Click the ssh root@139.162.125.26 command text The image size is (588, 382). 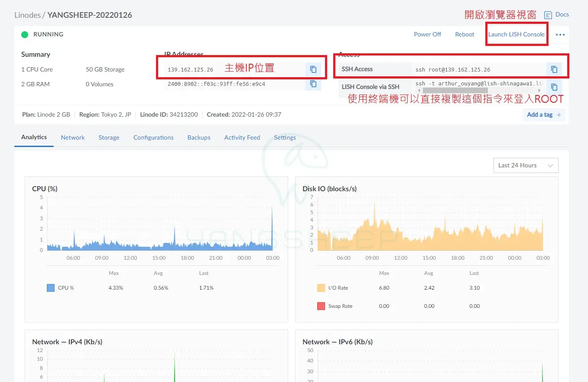click(453, 69)
